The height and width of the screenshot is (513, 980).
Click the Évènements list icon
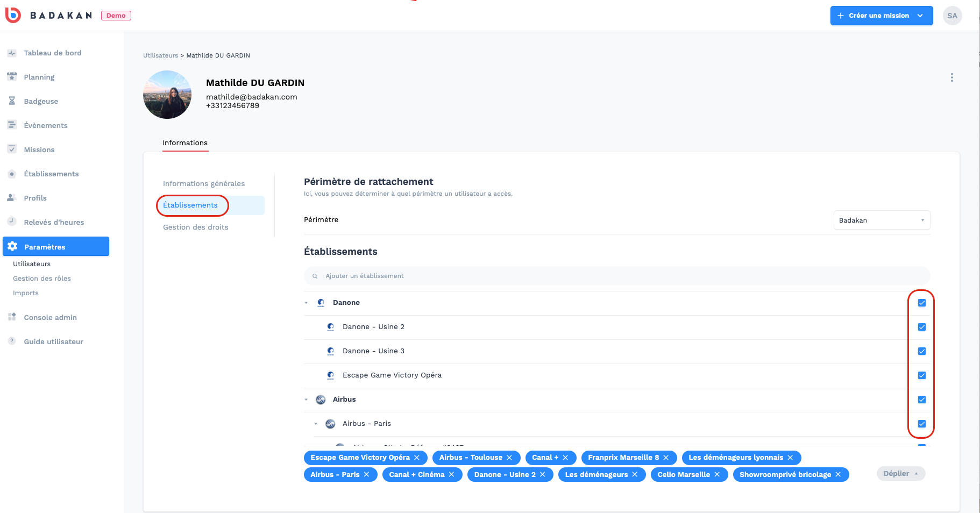(x=12, y=125)
